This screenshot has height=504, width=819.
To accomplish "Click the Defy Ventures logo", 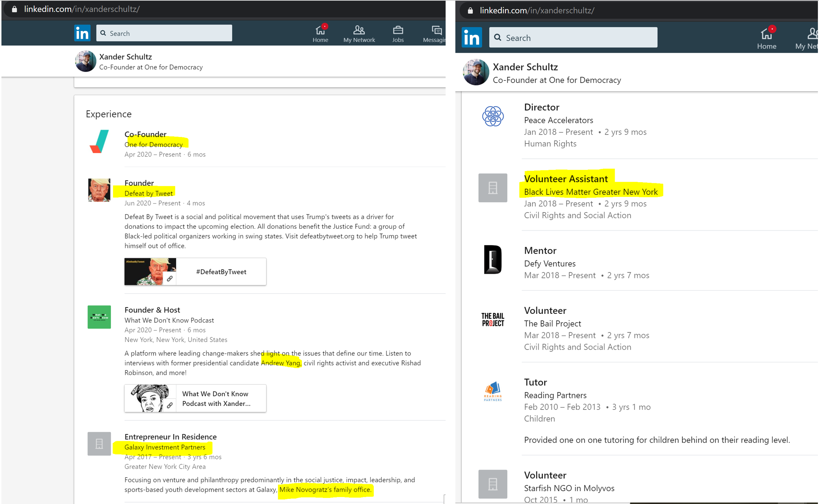I will coord(493,259).
